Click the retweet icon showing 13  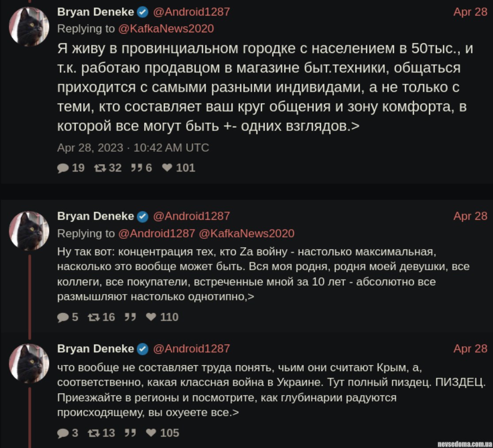tap(93, 433)
